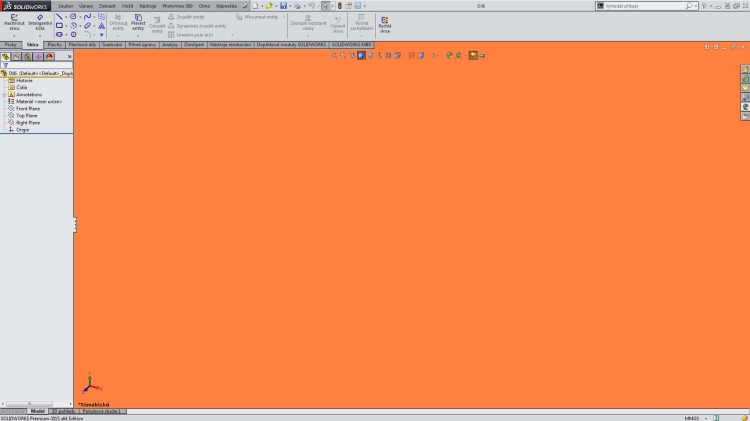Click the Převést entity button
The image size is (750, 421).
coord(138,22)
